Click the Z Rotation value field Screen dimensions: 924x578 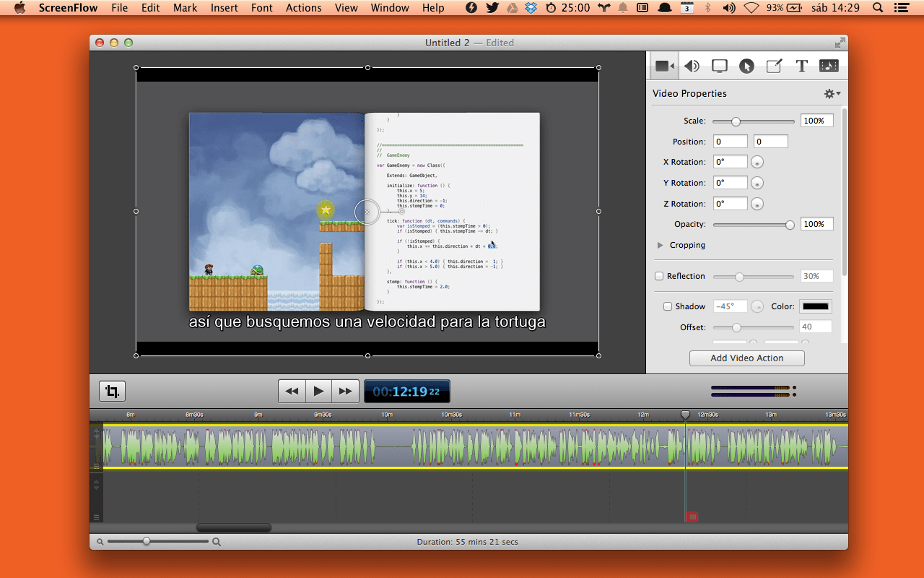731,204
